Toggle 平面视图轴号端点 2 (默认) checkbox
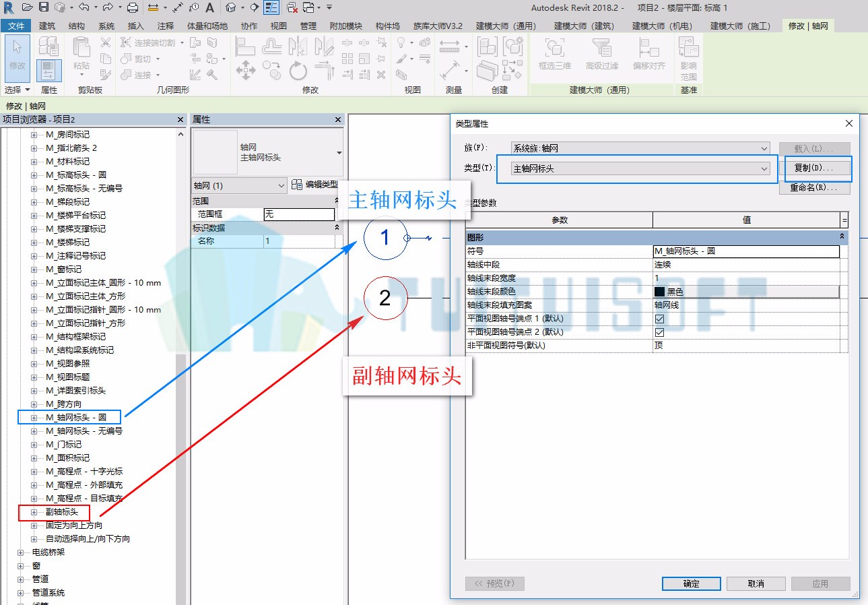The image size is (868, 605). [x=659, y=332]
